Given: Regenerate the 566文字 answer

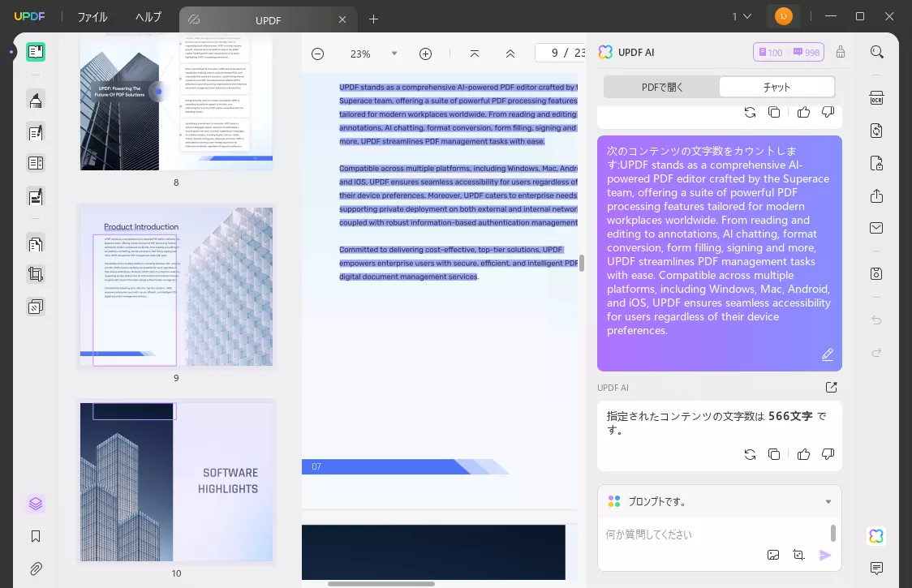Looking at the screenshot, I should tap(751, 454).
